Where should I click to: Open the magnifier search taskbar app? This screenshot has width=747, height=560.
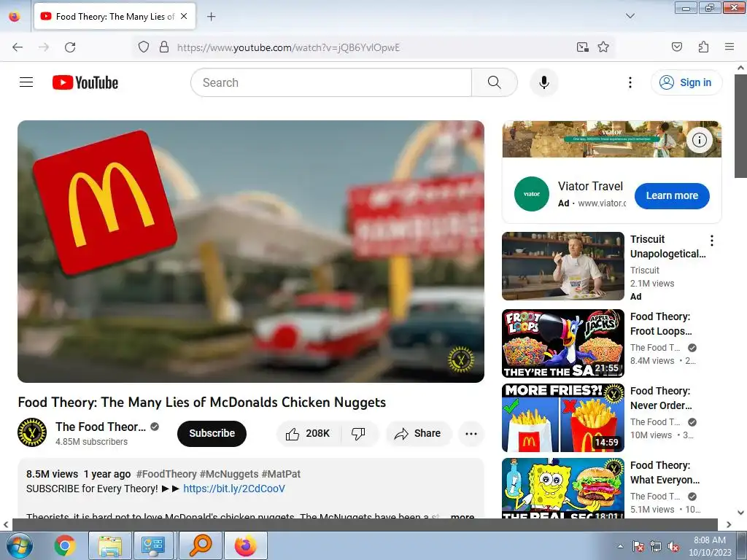(x=201, y=545)
